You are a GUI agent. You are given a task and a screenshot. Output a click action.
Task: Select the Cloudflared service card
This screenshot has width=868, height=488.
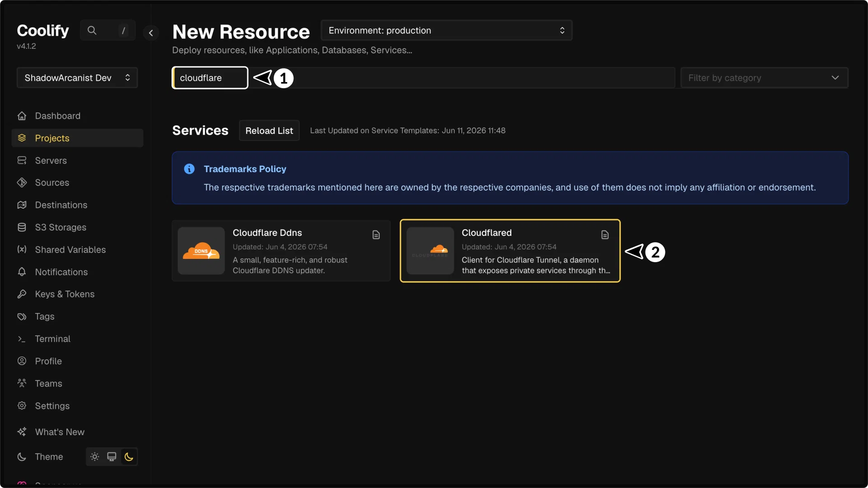[x=510, y=251]
